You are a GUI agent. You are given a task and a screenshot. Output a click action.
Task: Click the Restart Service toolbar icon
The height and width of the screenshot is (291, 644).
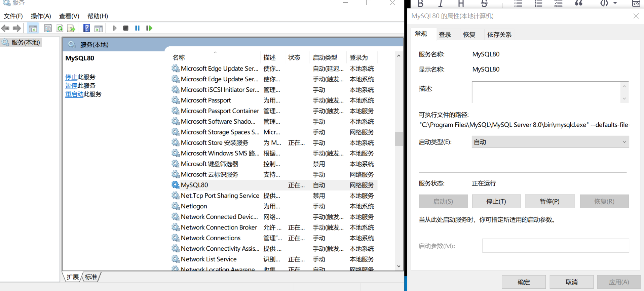coord(149,28)
